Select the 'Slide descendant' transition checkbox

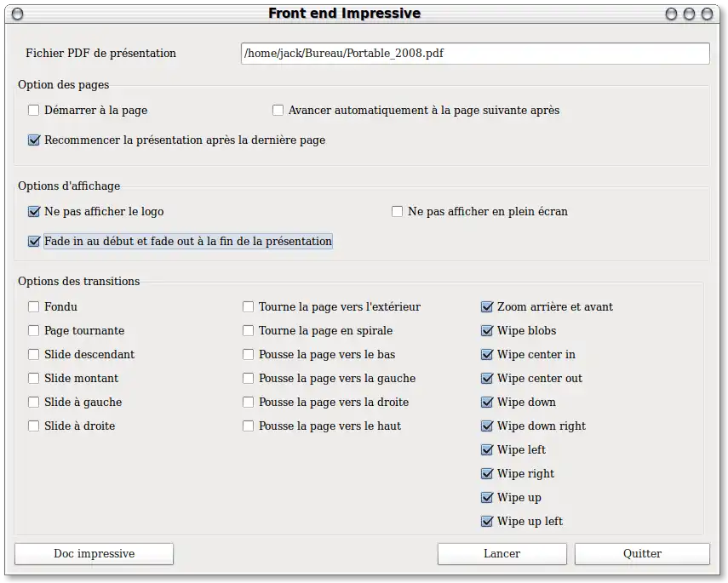pos(33,355)
